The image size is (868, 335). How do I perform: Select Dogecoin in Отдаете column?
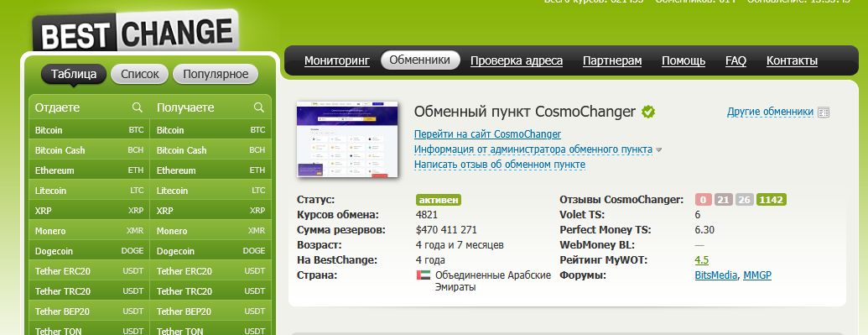click(89, 251)
